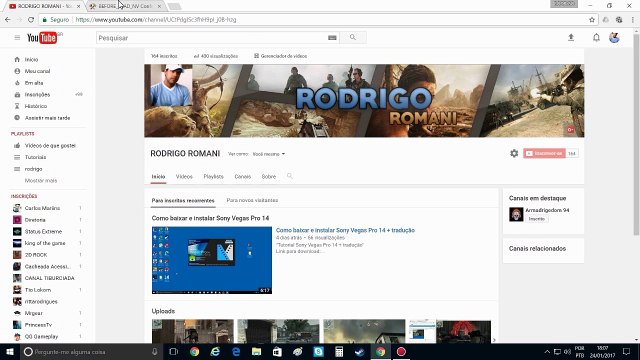The height and width of the screenshot is (360, 640).
Task: Open Windows Start menu
Action: [10, 351]
